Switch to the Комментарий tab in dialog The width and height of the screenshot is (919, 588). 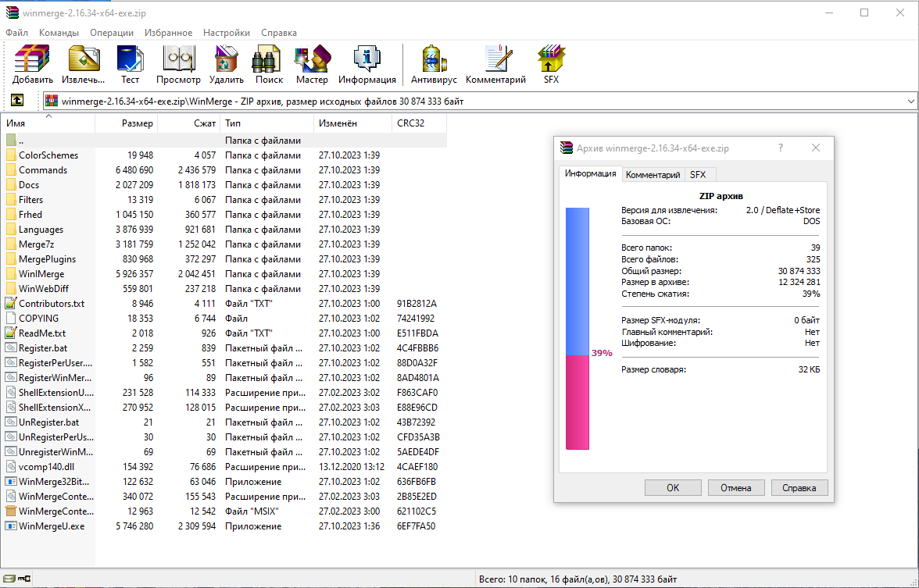[653, 175]
